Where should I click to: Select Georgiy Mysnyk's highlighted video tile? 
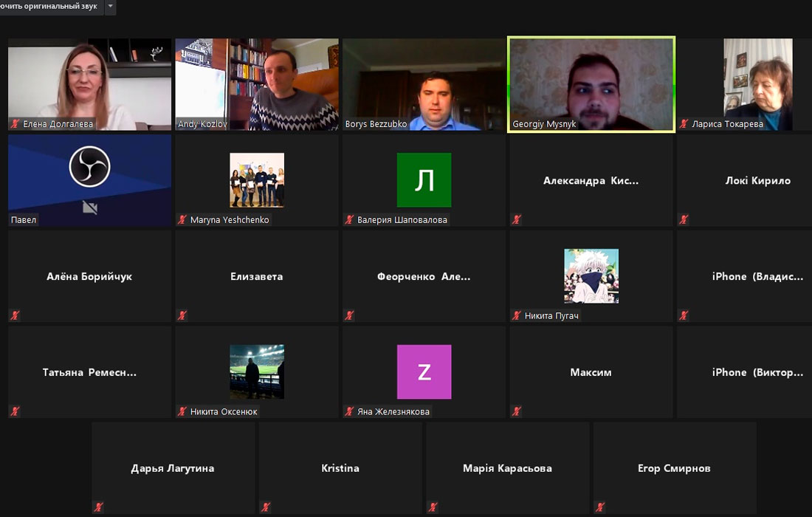click(591, 84)
